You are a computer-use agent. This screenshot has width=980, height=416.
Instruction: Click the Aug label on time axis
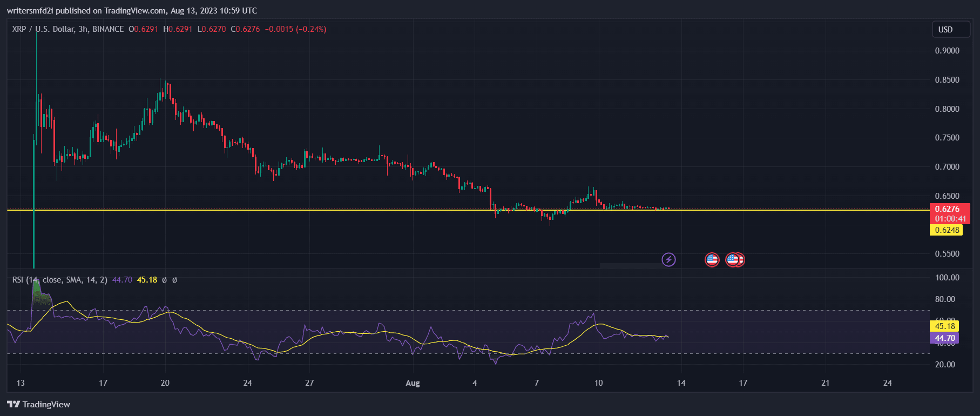[413, 383]
